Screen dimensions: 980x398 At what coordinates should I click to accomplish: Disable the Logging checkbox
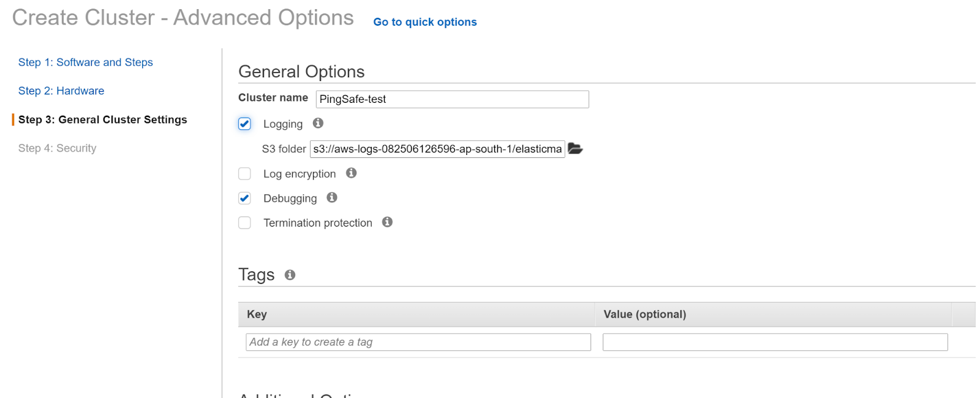click(x=244, y=124)
